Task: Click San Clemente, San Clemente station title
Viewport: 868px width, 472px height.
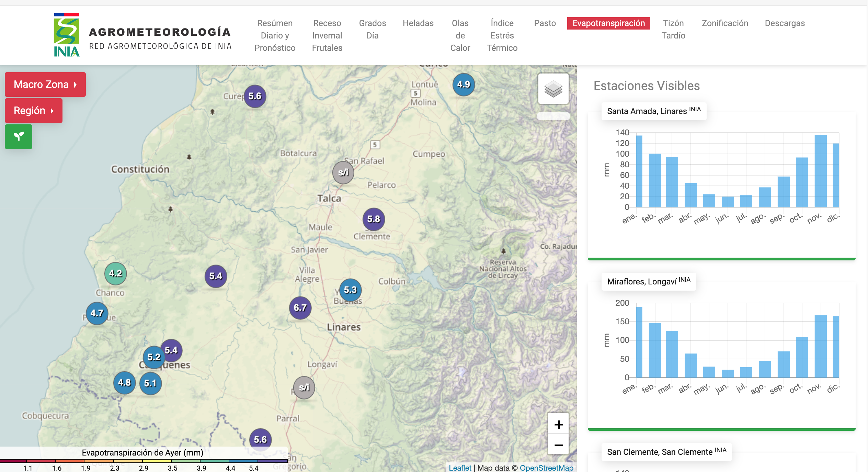Action: [666, 452]
